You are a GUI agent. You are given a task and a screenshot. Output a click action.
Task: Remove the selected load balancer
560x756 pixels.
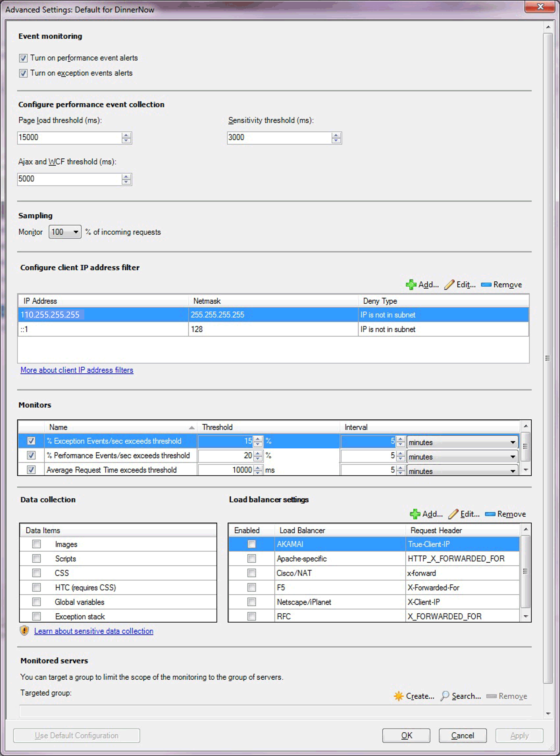505,514
